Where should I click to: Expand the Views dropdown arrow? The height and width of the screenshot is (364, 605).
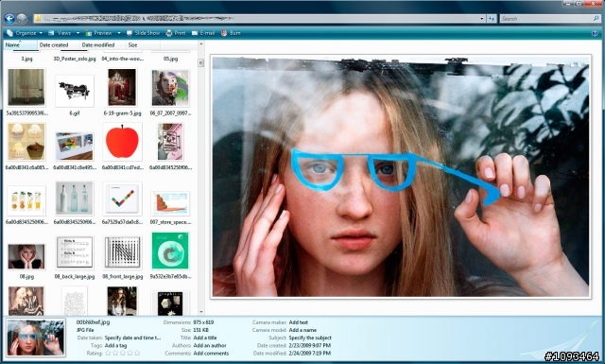point(78,33)
